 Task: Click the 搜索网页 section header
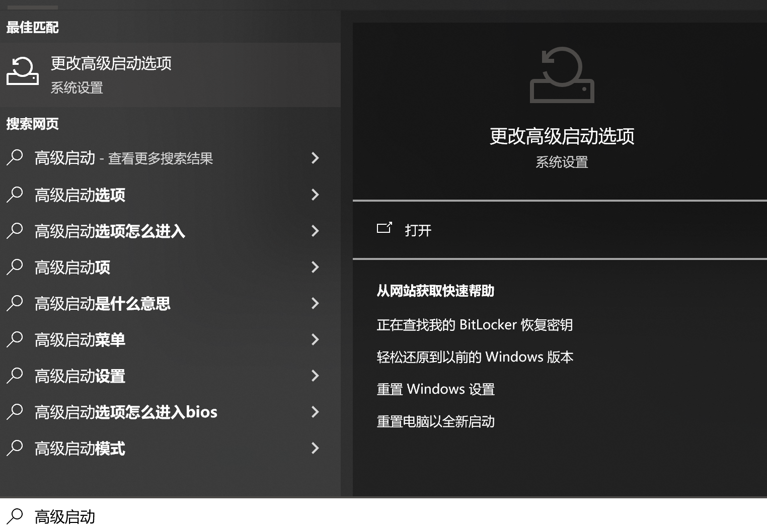33,124
